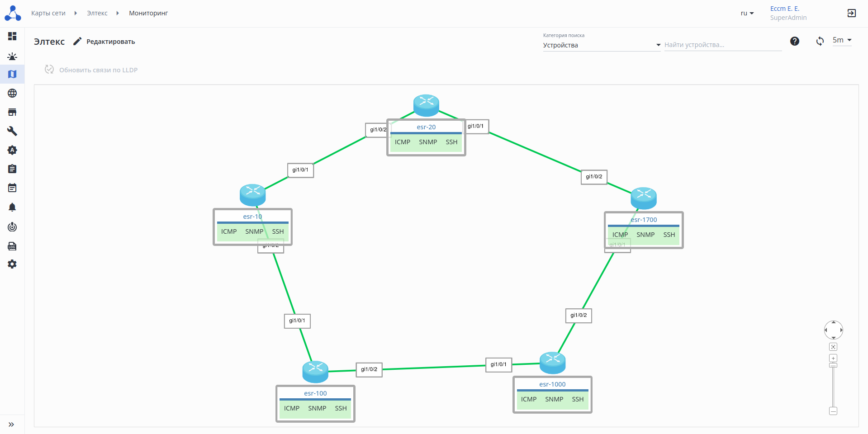Pan the map right with arrow
868x434 pixels.
coord(841,330)
